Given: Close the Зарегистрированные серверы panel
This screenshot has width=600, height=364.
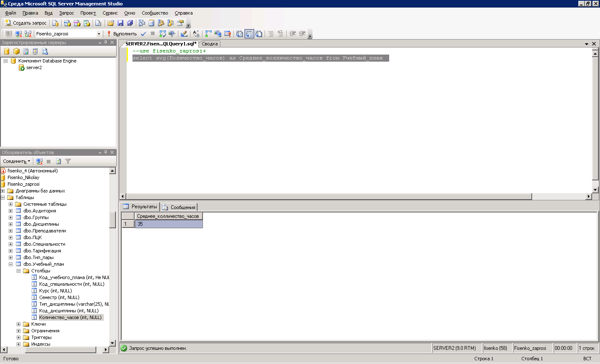Looking at the screenshot, I should point(112,42).
